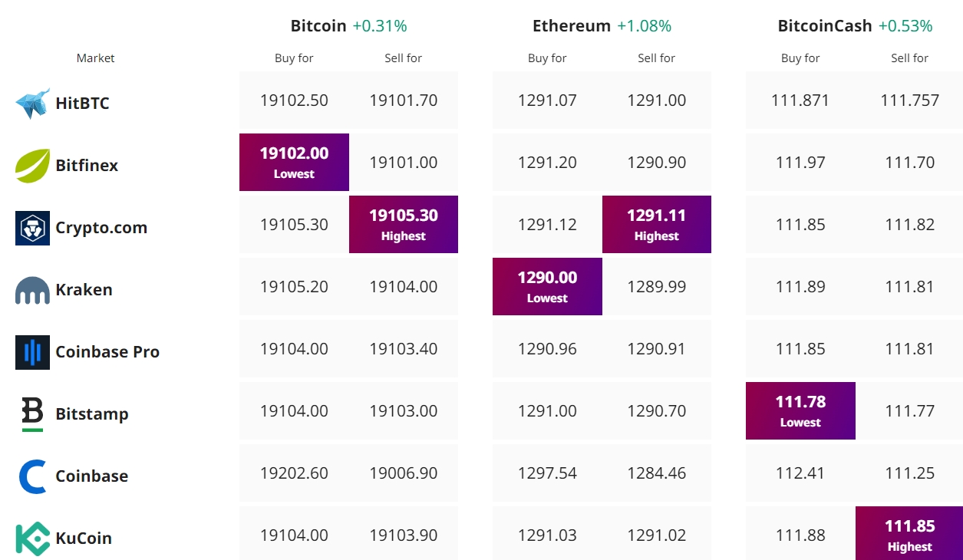Click the Bitfinex green leaf logo
Viewport: 963px width, 560px height.
pyautogui.click(x=32, y=166)
